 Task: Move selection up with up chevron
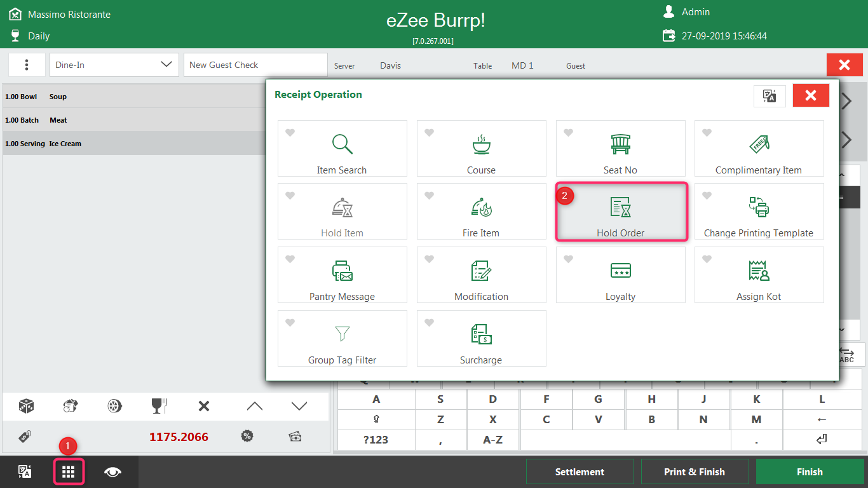[x=254, y=406]
